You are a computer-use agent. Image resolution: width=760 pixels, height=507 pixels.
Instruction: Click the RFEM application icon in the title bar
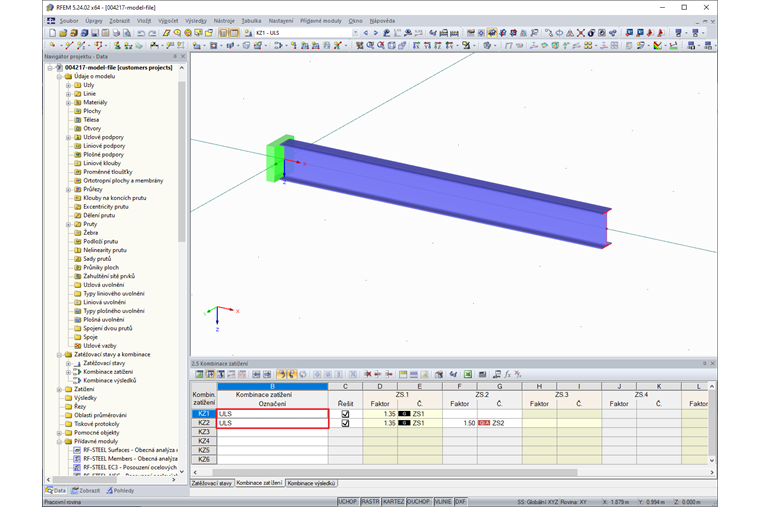coord(50,7)
